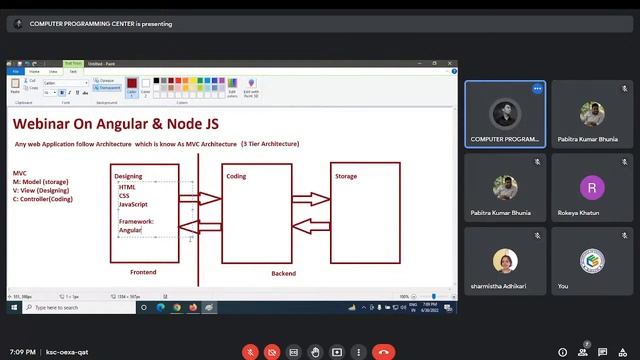The image size is (640, 360).
Task: Click the 'Storage' text in the diagram
Action: [x=346, y=176]
